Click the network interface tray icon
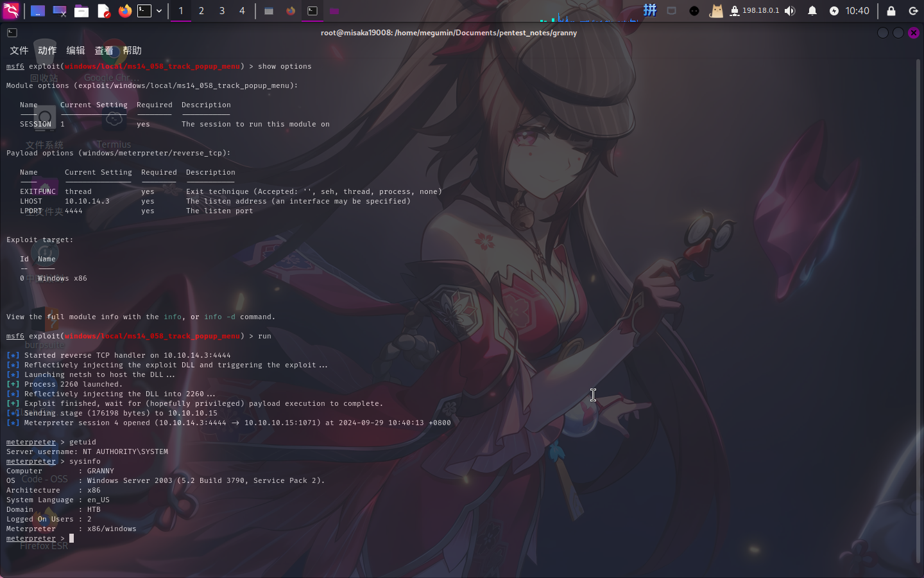 pyautogui.click(x=672, y=11)
